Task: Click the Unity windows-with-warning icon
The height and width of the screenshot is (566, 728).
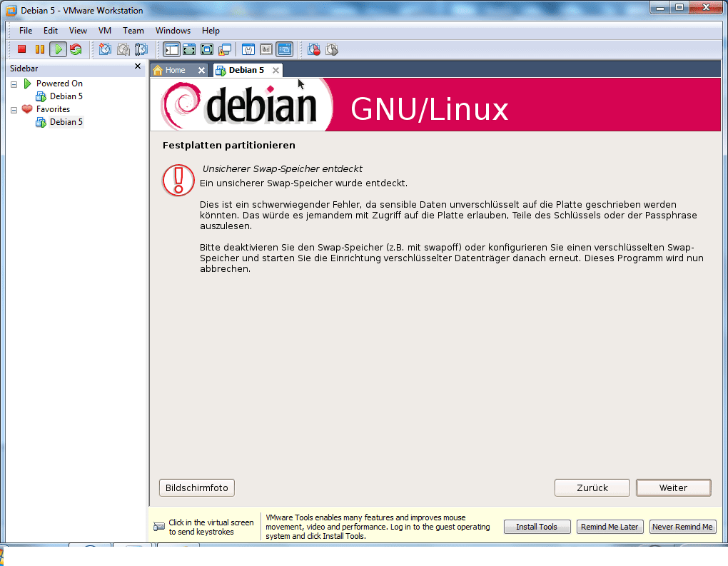Action: tap(225, 49)
